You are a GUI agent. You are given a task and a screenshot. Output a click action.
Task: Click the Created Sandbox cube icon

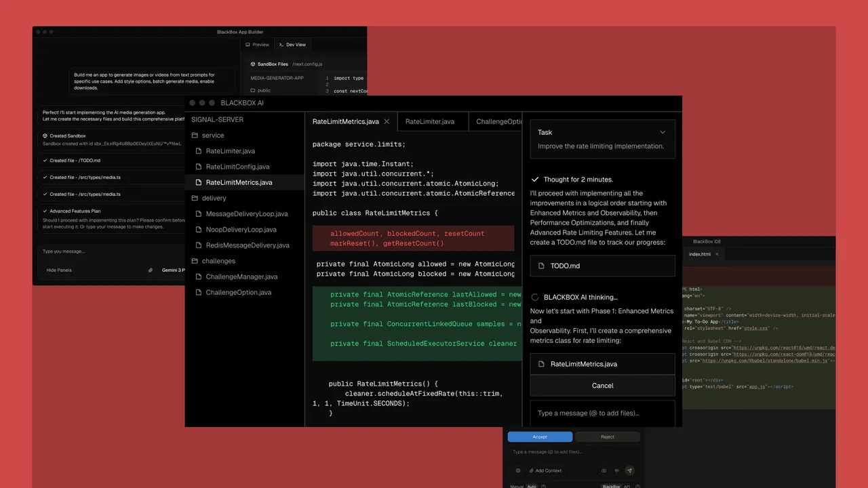[x=45, y=136]
